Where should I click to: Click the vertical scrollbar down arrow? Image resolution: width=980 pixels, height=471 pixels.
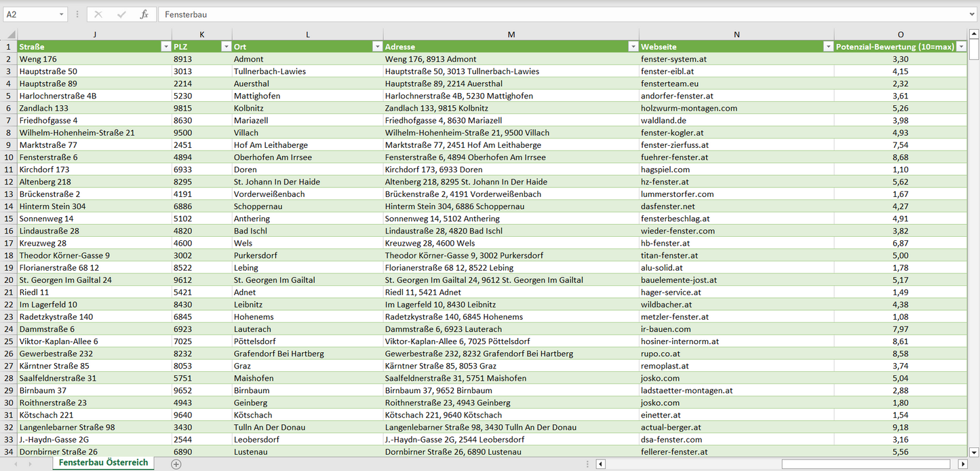pos(974,451)
